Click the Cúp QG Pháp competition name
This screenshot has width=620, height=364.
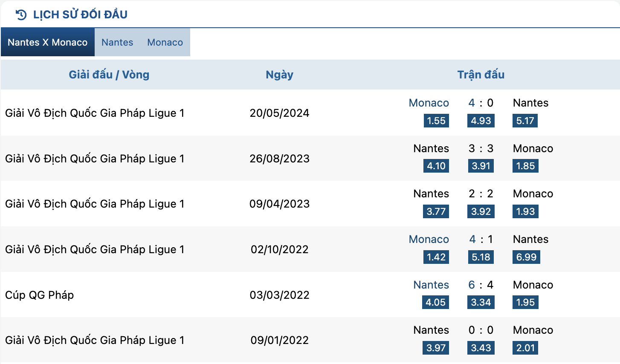39,295
